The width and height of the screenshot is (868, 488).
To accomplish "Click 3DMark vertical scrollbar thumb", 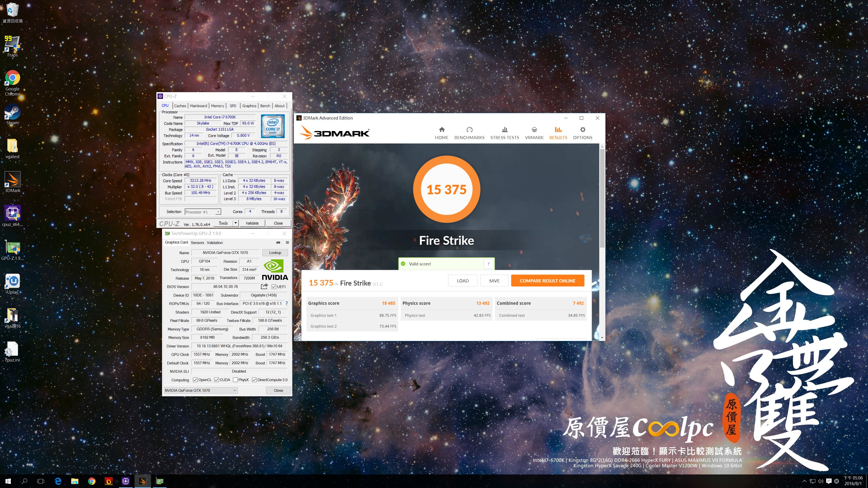I will pos(602,199).
